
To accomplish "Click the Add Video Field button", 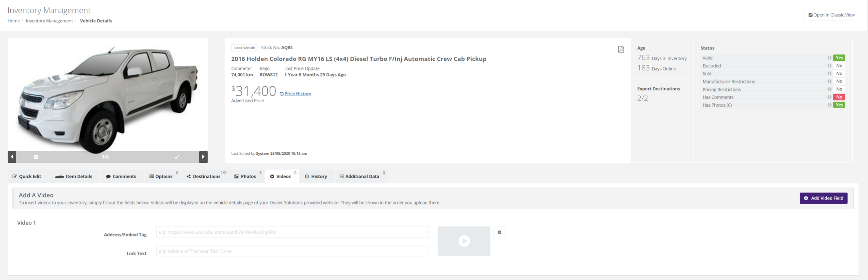I will [824, 198].
